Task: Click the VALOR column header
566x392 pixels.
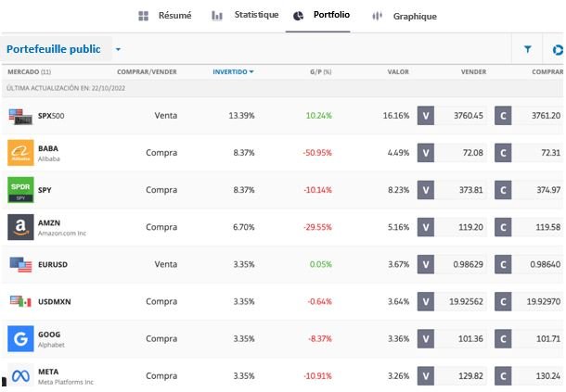Action: pos(398,71)
